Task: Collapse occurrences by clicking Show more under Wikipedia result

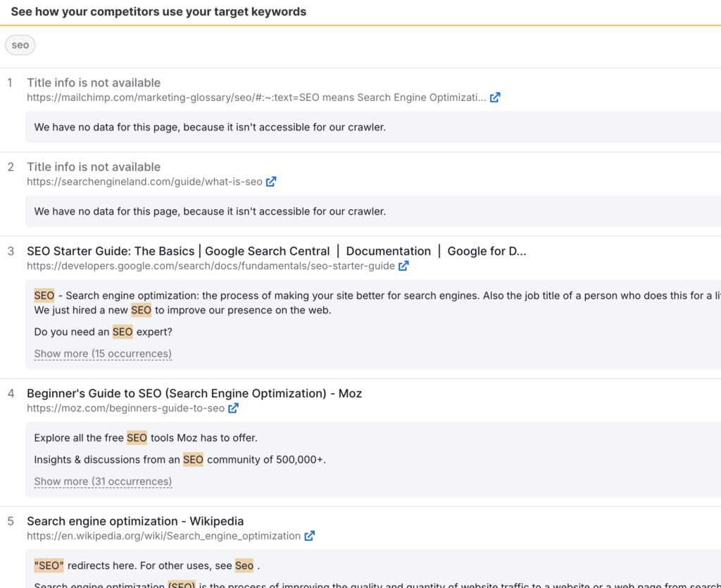Action: coord(102,586)
